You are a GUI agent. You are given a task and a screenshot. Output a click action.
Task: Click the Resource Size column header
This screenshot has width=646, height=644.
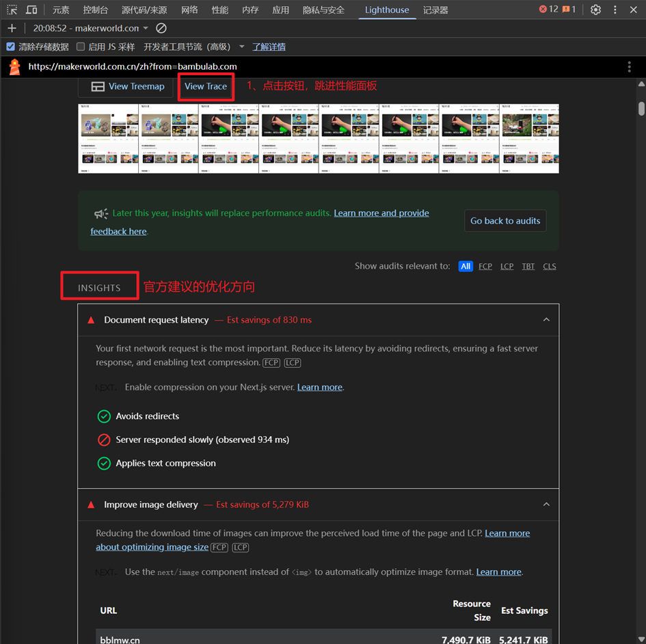pos(472,611)
